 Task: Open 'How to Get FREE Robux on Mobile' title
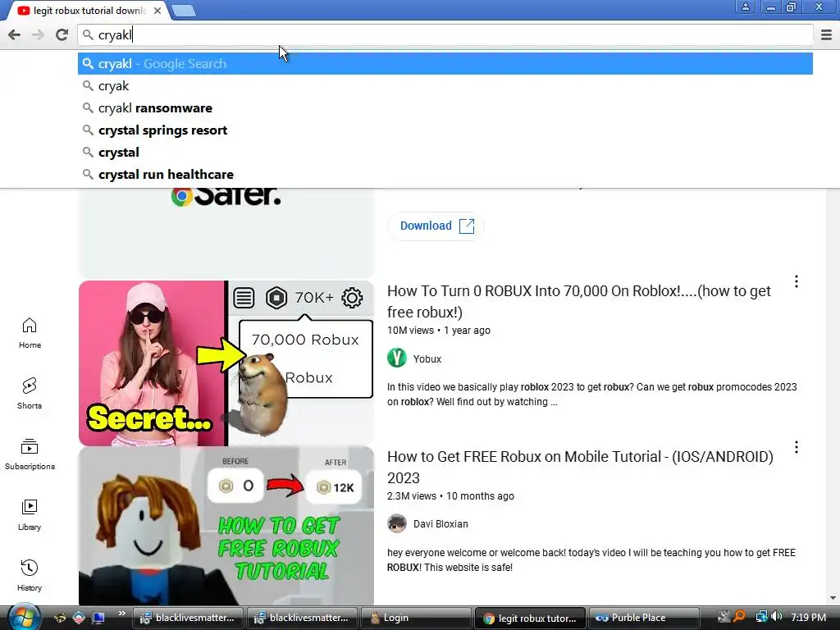click(580, 467)
